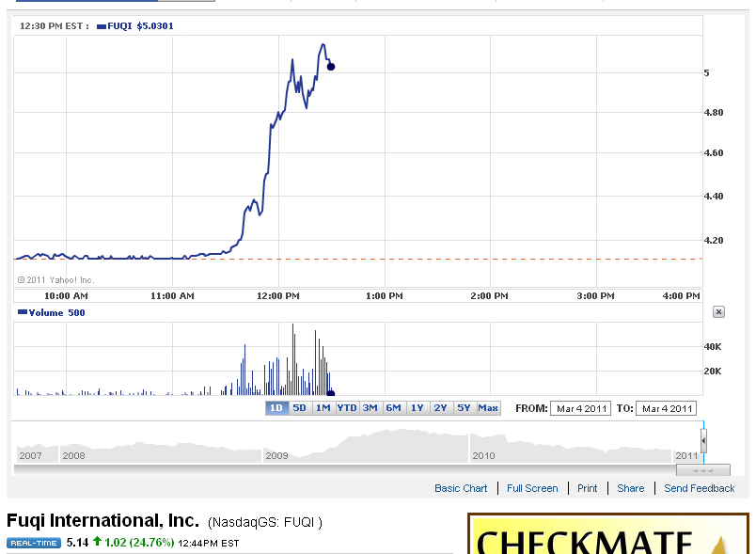
Task: Switch chart to 3M range
Action: point(370,408)
